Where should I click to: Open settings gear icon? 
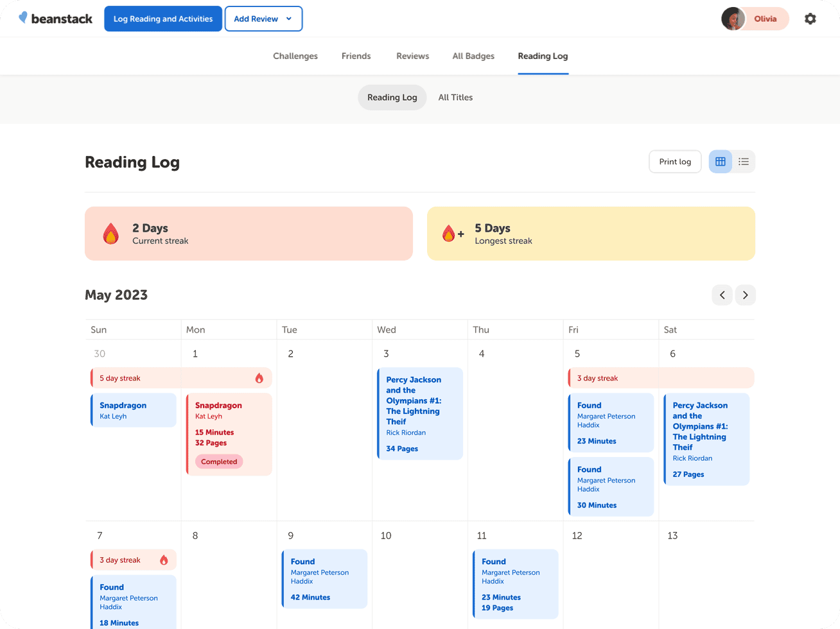click(810, 19)
